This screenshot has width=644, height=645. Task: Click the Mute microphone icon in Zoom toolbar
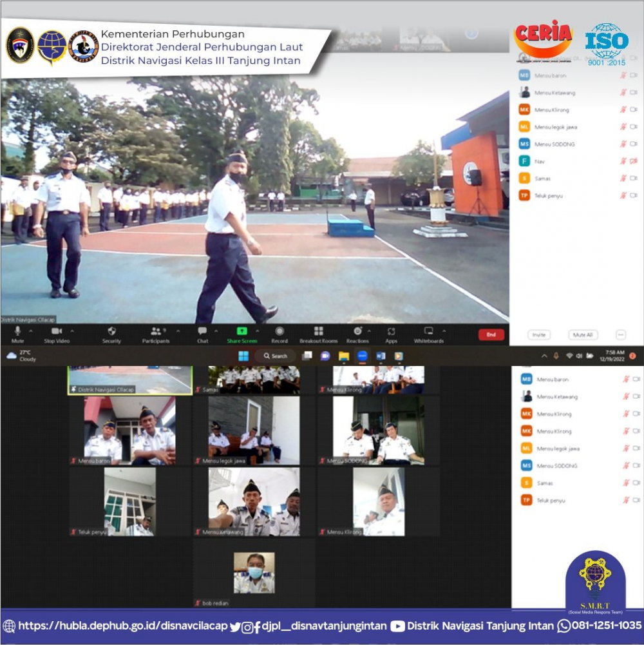pyautogui.click(x=17, y=331)
